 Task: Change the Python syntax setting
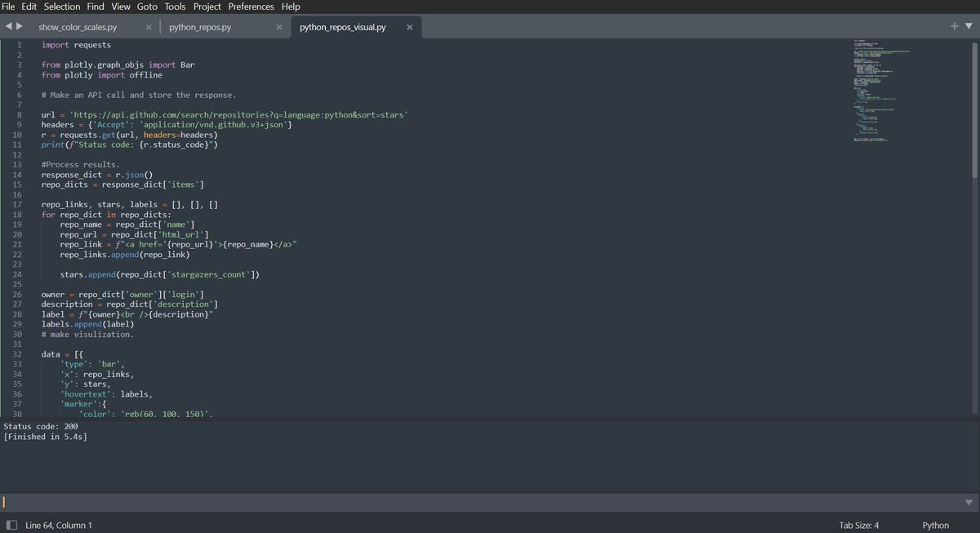pos(936,525)
